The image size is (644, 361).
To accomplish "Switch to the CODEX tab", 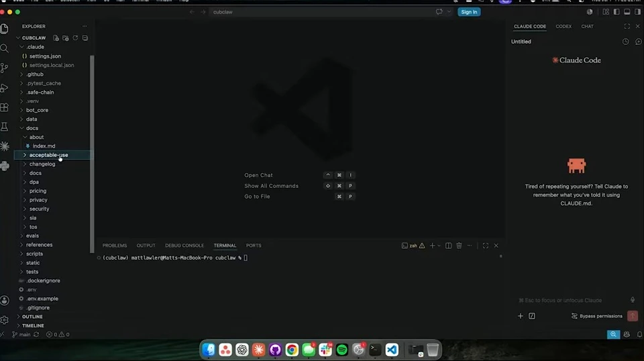I will (563, 26).
